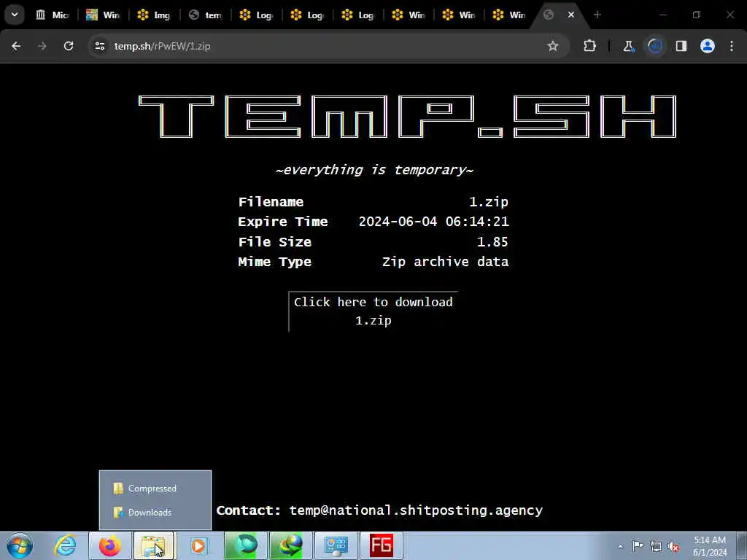Click the tagline everything is temporary
Viewport: 747px width, 560px height.
(374, 170)
